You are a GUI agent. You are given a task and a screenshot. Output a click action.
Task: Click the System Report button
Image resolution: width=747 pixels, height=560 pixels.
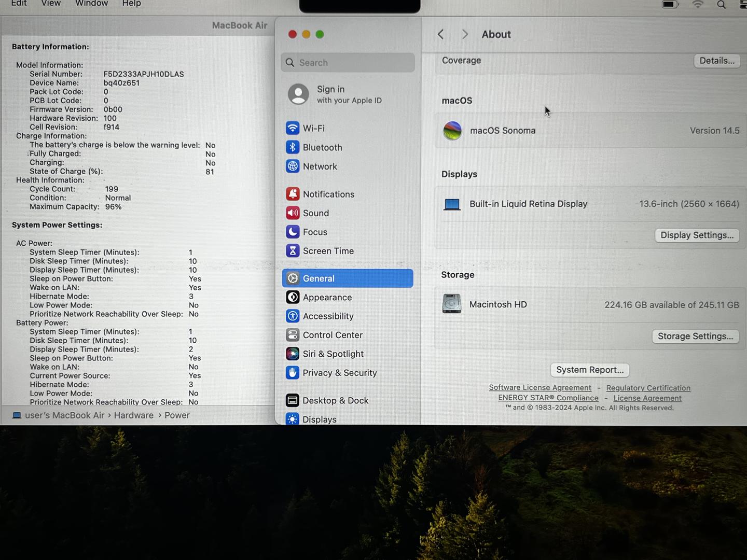click(x=590, y=370)
